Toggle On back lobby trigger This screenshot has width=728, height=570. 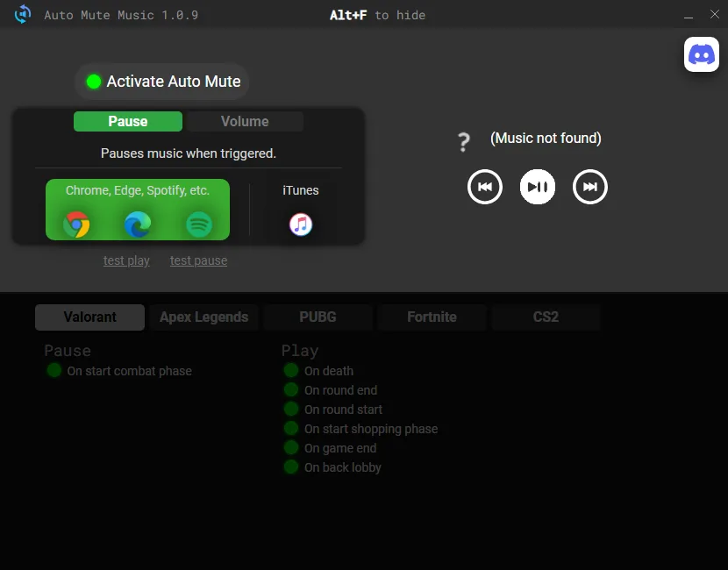tap(291, 467)
